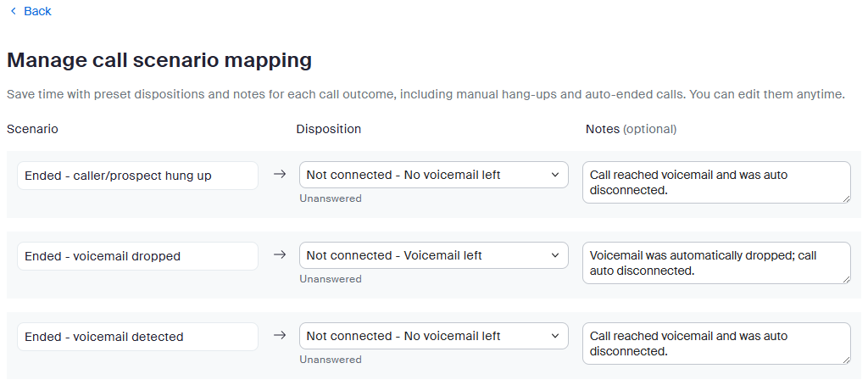Click resize handle of voicemail dropped notes box
Screen dimensions: 868x391
pyautogui.click(x=845, y=278)
